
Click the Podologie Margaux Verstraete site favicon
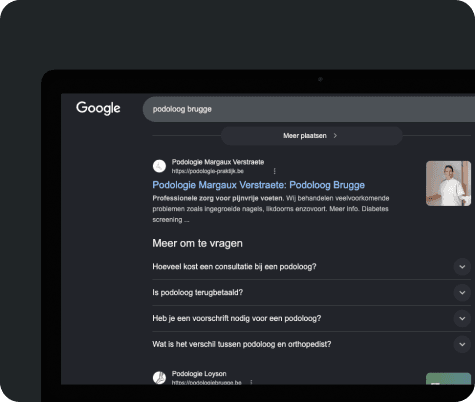[159, 166]
